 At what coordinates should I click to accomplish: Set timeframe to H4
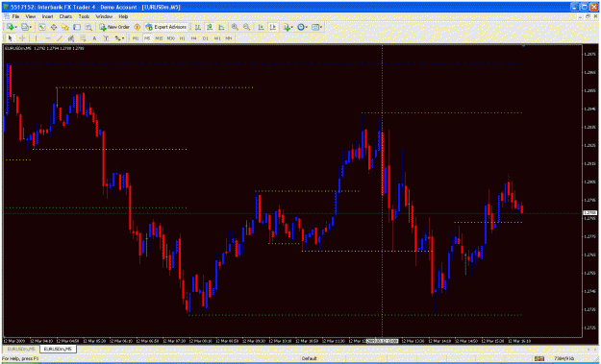point(193,38)
